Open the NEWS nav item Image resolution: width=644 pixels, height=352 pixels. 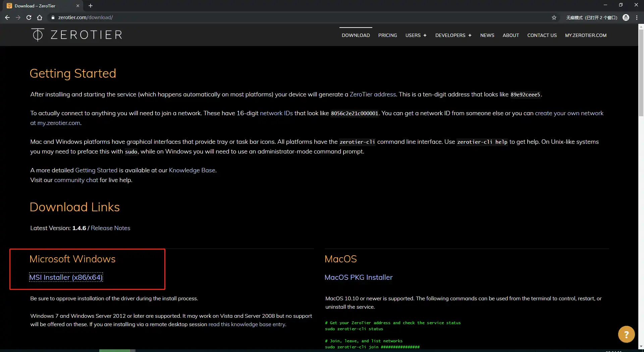[x=487, y=35]
